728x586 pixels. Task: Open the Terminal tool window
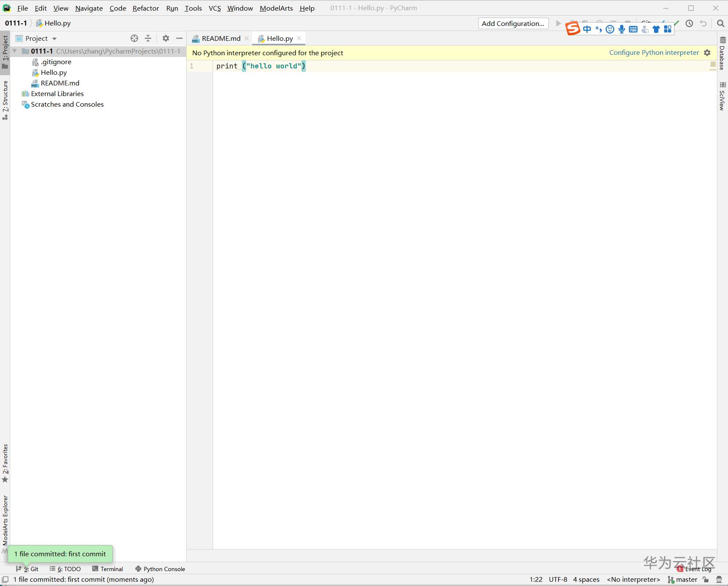[x=108, y=569]
